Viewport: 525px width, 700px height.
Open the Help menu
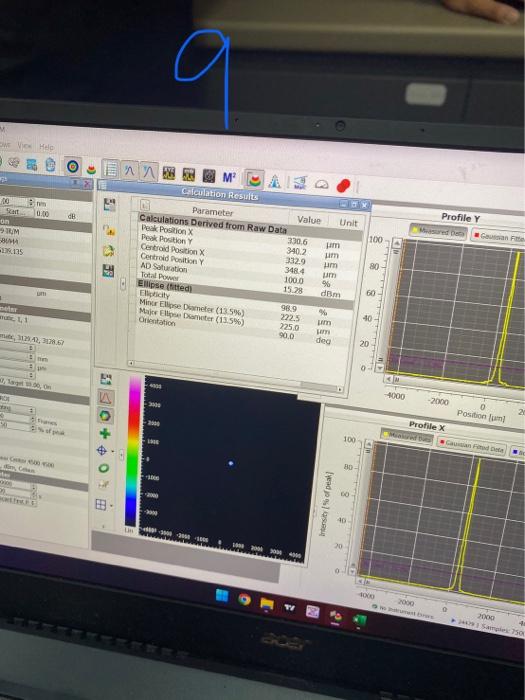click(x=46, y=146)
